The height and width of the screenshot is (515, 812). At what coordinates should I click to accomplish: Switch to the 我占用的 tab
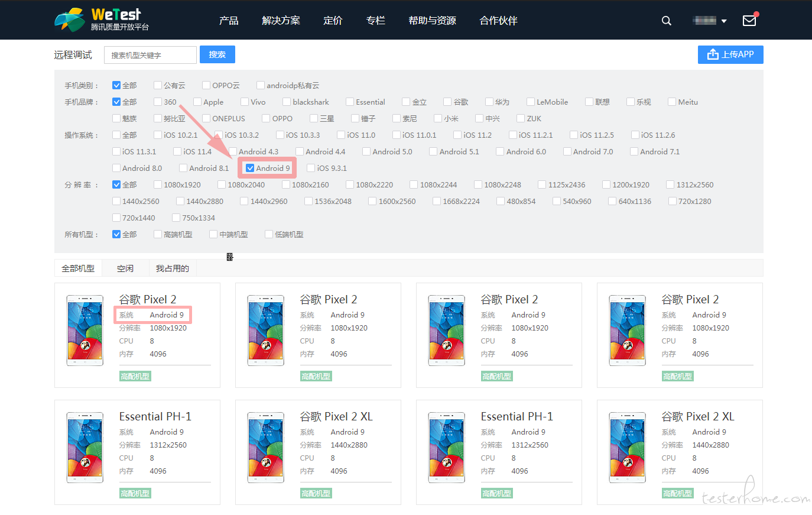(173, 268)
